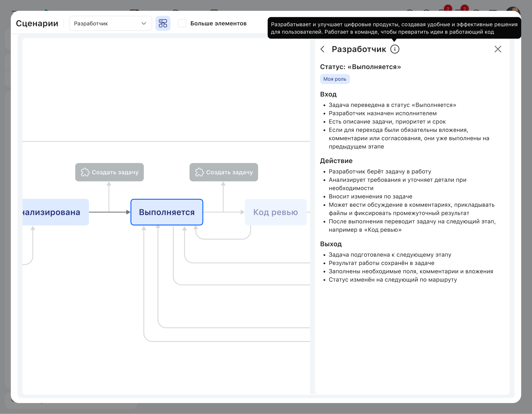The image size is (532, 414).
Task: Click the Больше элементов label text
Action: coord(218,23)
